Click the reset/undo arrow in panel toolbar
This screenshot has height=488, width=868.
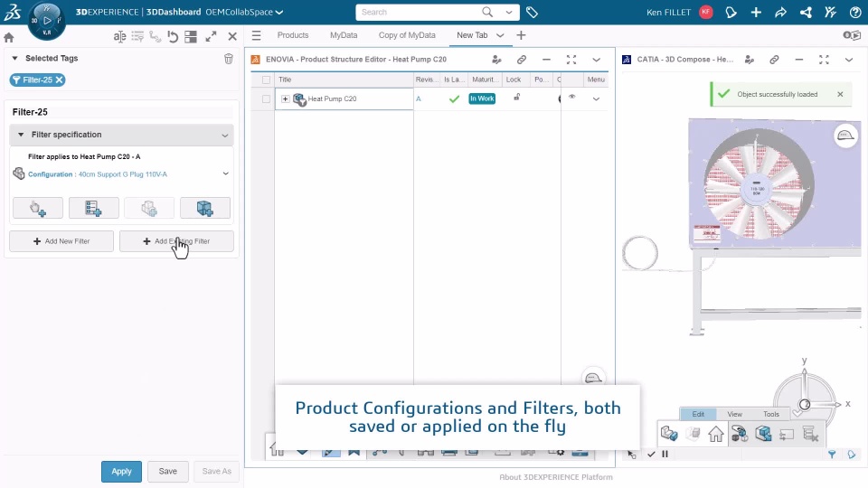click(x=173, y=36)
